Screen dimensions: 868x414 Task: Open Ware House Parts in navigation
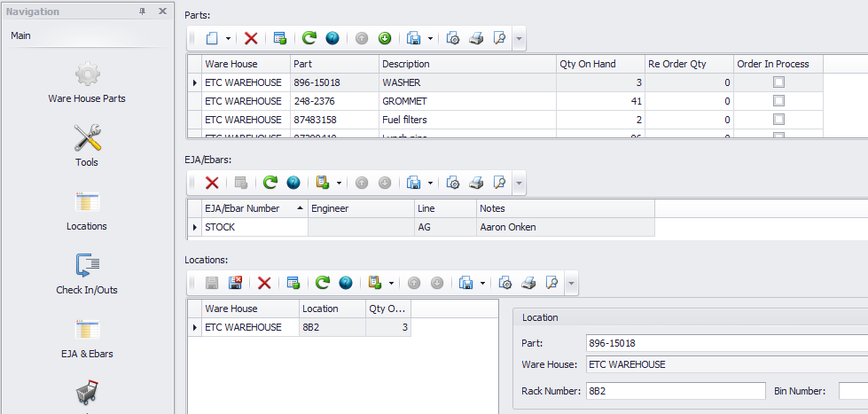[87, 83]
